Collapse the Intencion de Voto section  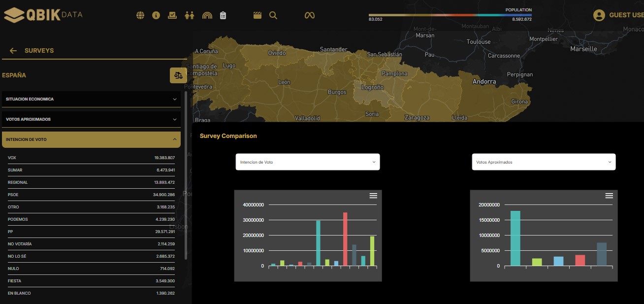pyautogui.click(x=91, y=139)
